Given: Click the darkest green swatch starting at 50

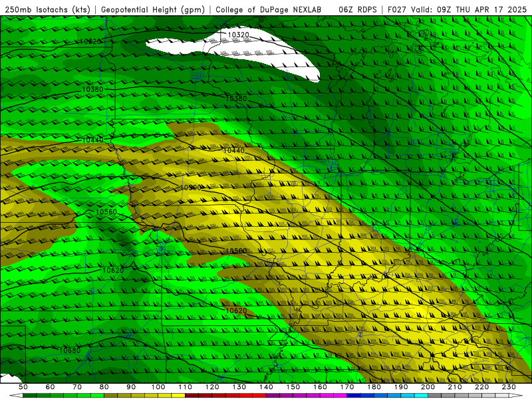Looking at the screenshot, I should coord(30,396).
